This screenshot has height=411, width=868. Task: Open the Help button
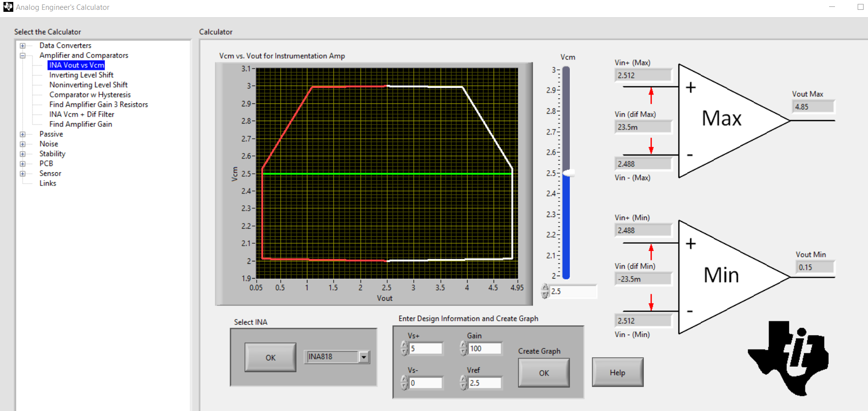click(618, 372)
